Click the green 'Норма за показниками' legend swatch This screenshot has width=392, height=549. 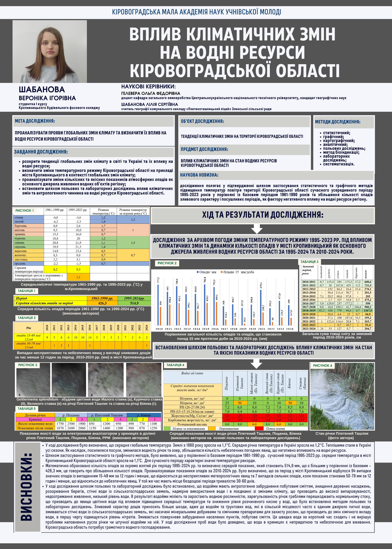pos(167,429)
